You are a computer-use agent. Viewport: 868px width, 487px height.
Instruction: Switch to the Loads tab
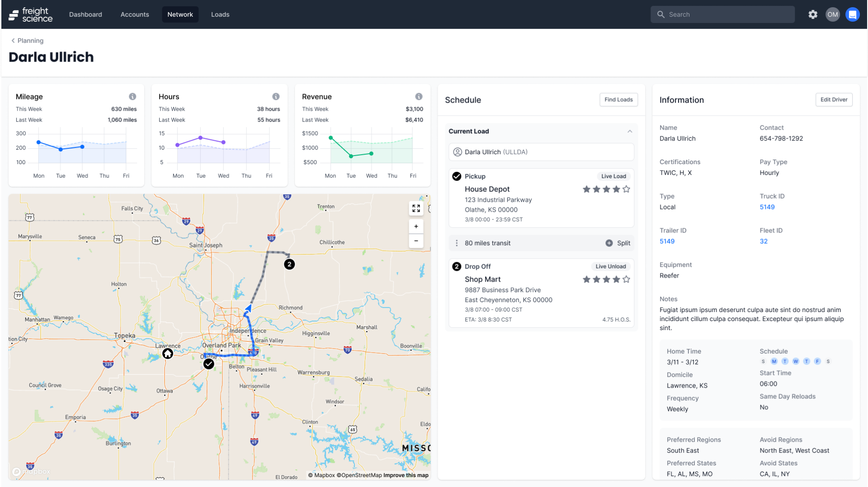click(220, 14)
